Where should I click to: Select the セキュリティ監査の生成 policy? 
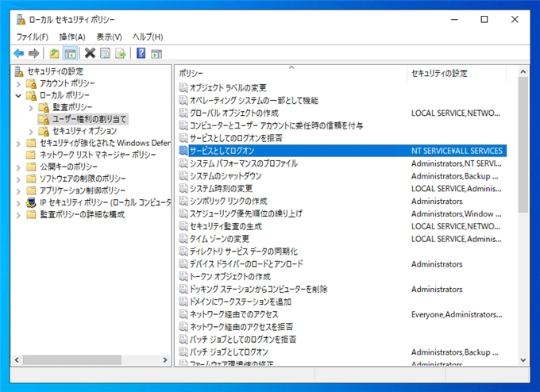[x=226, y=226]
